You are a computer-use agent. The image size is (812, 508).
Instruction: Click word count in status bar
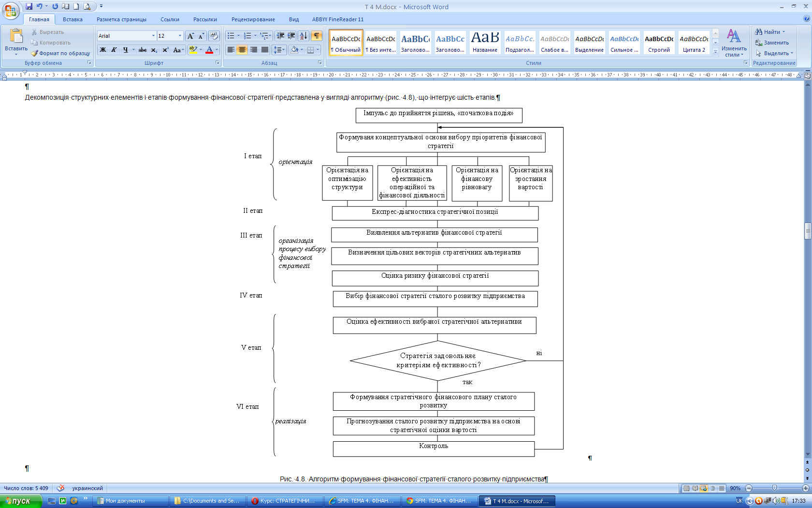(26, 488)
